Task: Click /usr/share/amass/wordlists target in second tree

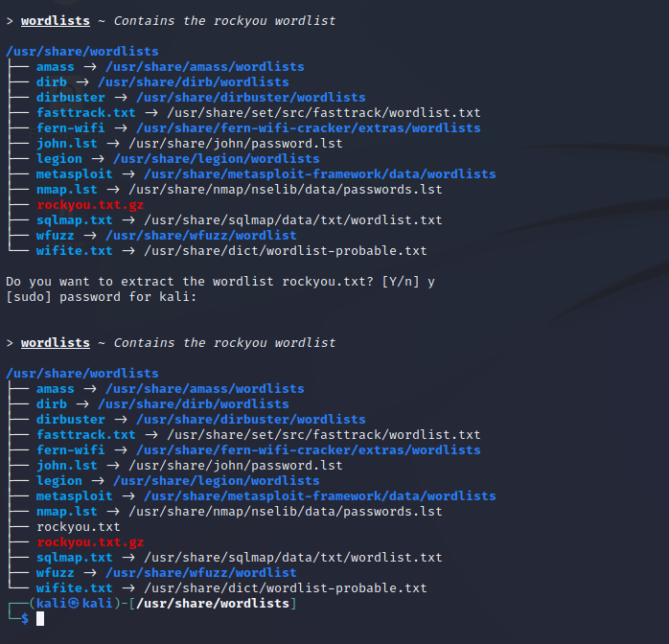Action: pyautogui.click(x=205, y=389)
